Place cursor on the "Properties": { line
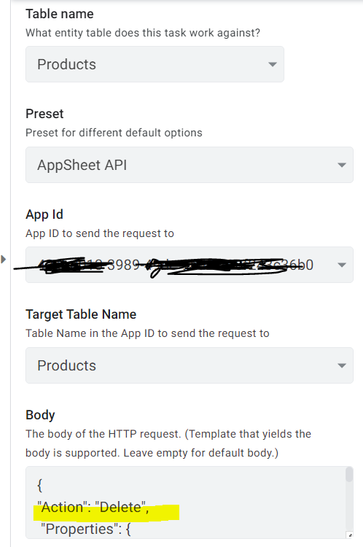Viewport: 363px width, 547px height. 86,529
